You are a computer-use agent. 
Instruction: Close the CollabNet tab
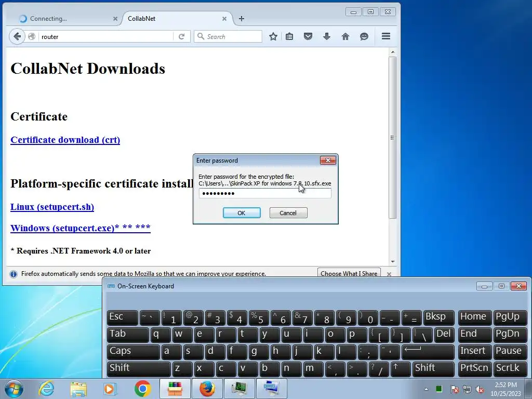coord(224,19)
